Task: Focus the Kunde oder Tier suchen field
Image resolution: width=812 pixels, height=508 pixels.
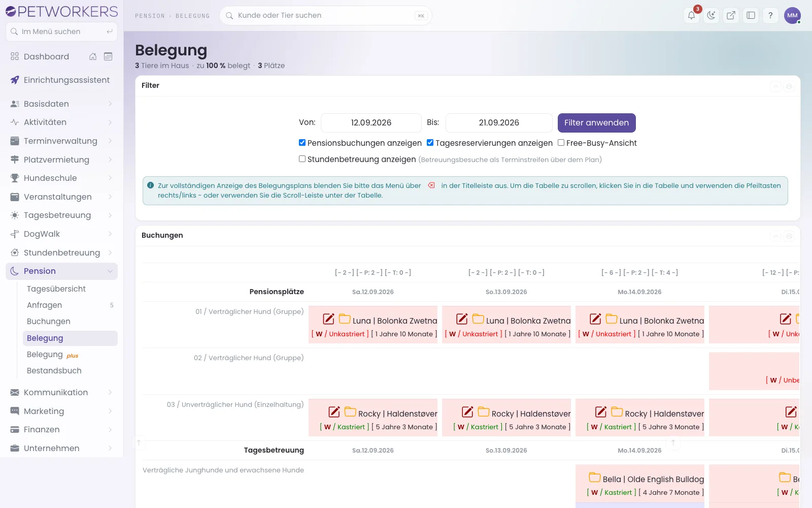Action: [x=326, y=16]
